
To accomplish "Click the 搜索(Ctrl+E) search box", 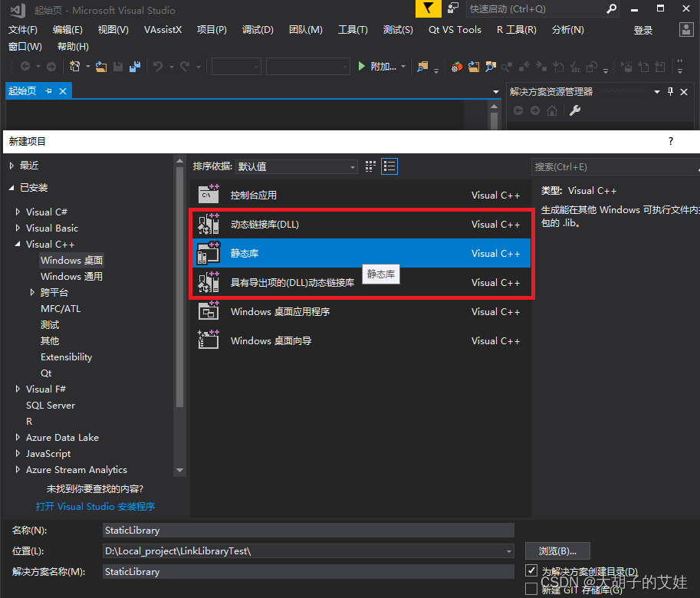I will 615,167.
